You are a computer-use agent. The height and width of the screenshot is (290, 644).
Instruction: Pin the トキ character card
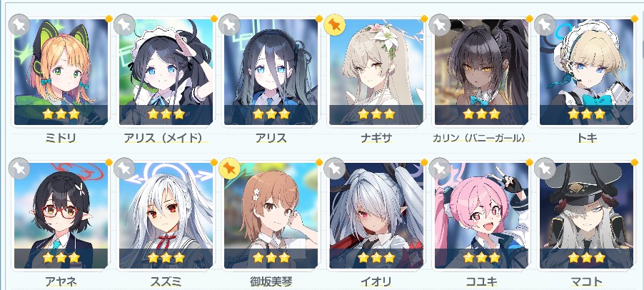coord(545,26)
